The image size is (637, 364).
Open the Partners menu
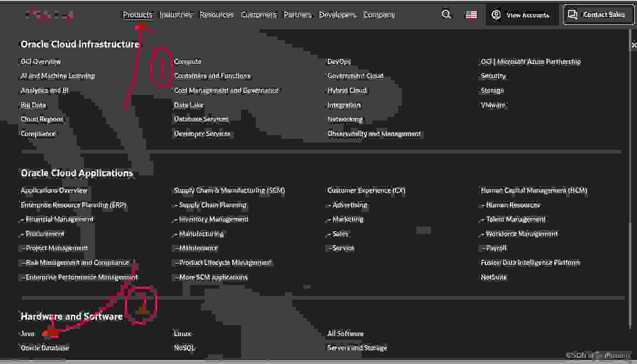[298, 15]
